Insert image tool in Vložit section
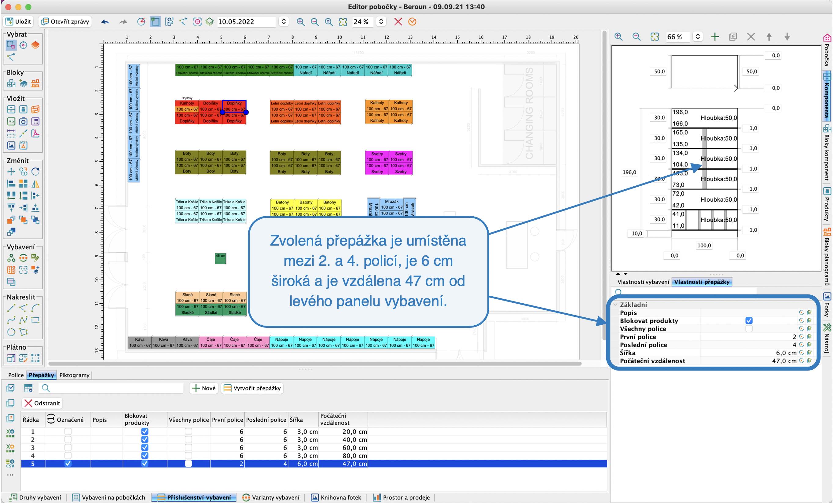The width and height of the screenshot is (833, 504). click(11, 145)
